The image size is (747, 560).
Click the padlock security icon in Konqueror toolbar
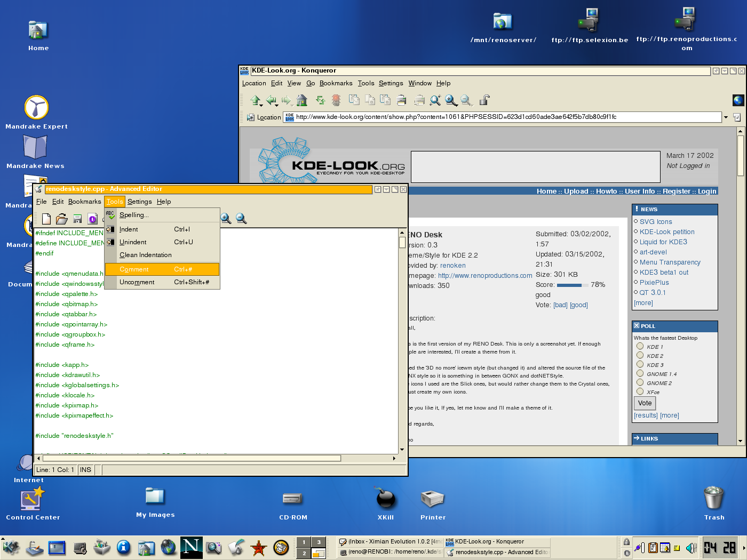[484, 100]
